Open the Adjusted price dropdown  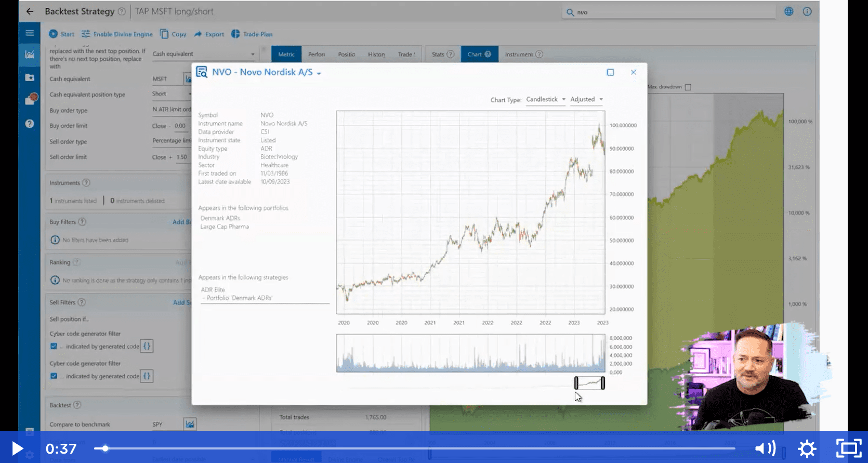pyautogui.click(x=586, y=99)
